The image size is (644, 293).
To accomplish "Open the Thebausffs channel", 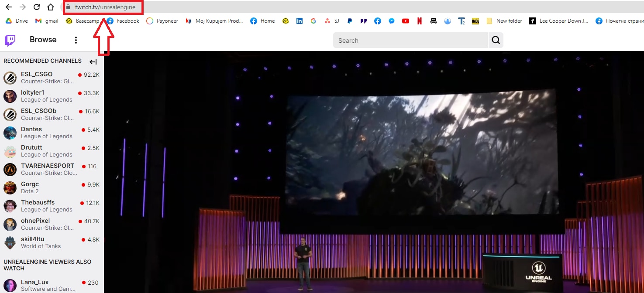I will tap(52, 206).
